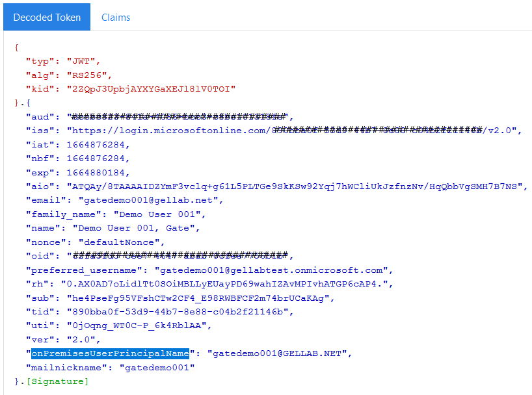Click the GATEDEMO001@GELLAB.NET principal name value
532x395 pixels.
(279, 353)
